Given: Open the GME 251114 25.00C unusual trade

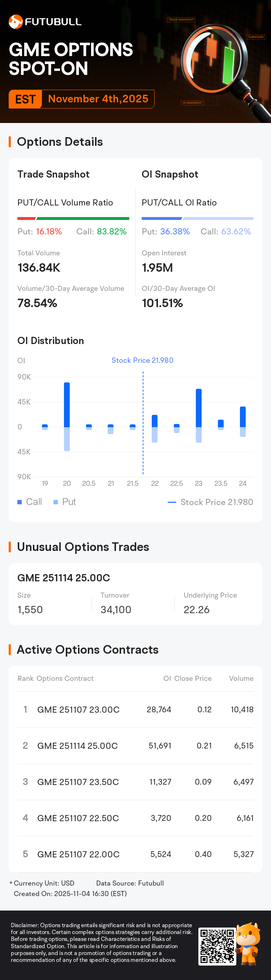Looking at the screenshot, I should point(64,577).
